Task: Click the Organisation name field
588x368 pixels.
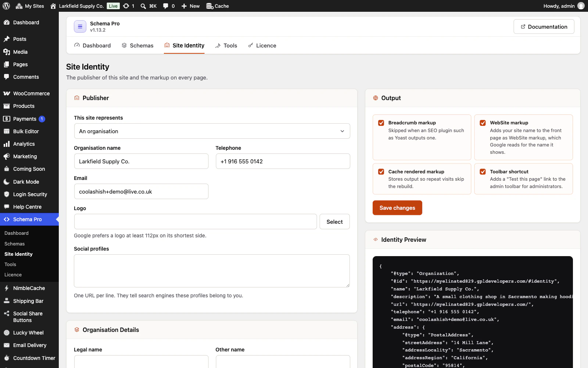Action: click(x=141, y=161)
